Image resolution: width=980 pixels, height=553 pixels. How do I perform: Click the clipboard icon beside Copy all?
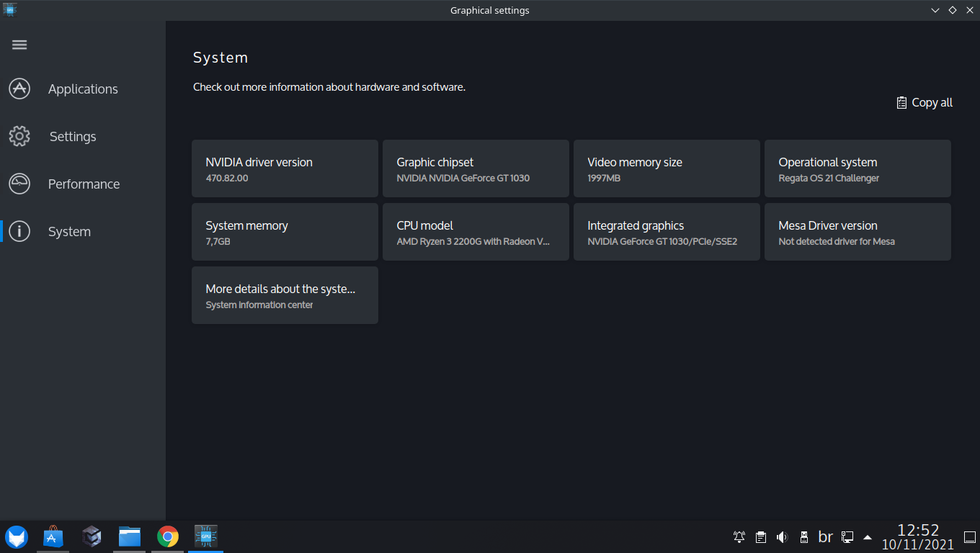click(901, 103)
